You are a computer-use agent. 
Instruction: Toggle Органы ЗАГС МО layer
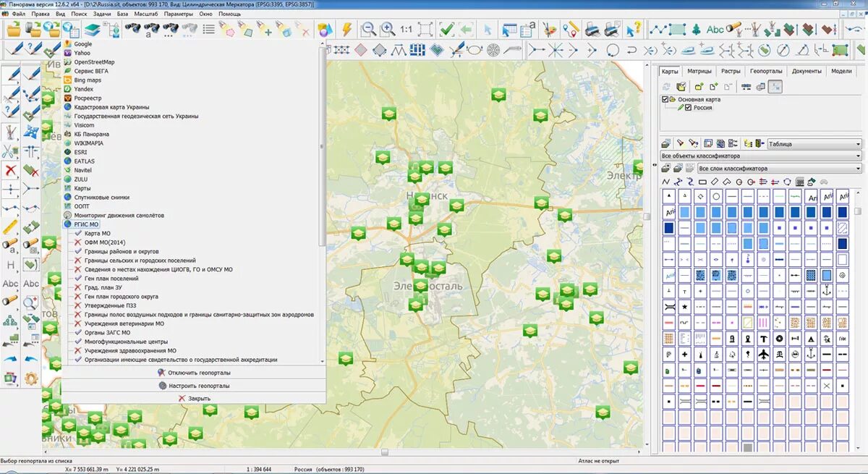click(x=107, y=333)
